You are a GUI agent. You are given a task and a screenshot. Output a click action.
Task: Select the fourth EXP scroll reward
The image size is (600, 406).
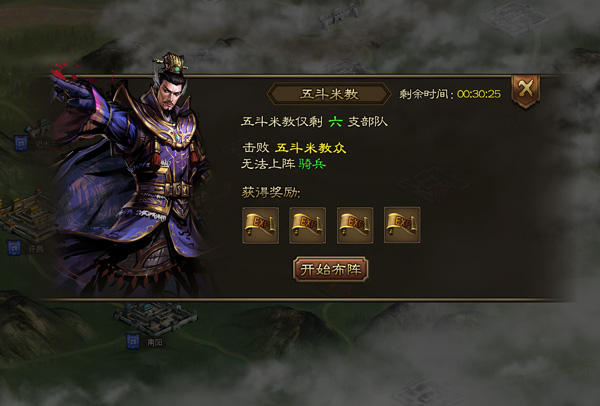[402, 225]
